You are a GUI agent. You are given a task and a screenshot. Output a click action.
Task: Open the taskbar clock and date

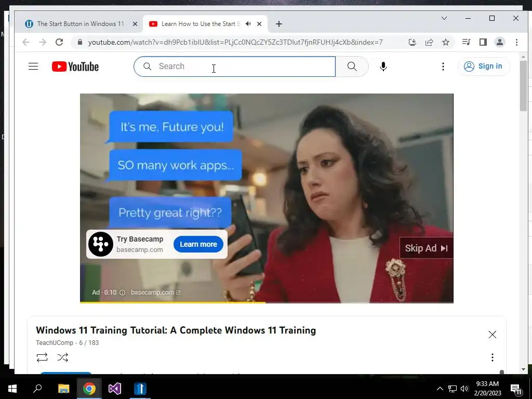coord(487,389)
